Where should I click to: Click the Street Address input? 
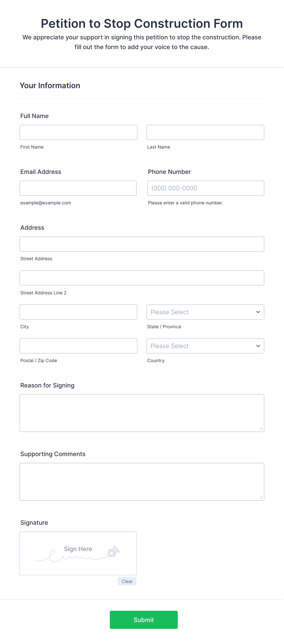(x=142, y=244)
